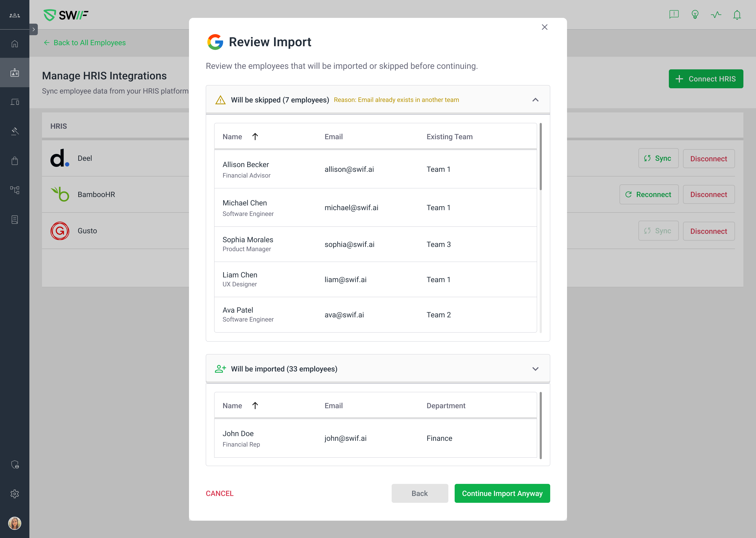Click the lightbulb ideas icon
Image resolution: width=756 pixels, height=538 pixels.
(x=695, y=14)
